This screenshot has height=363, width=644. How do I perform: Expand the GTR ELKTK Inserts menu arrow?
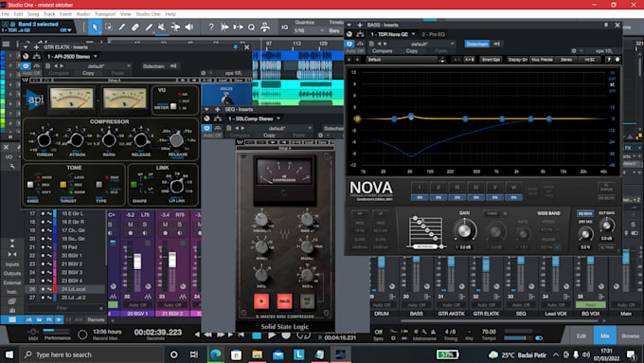coord(26,47)
